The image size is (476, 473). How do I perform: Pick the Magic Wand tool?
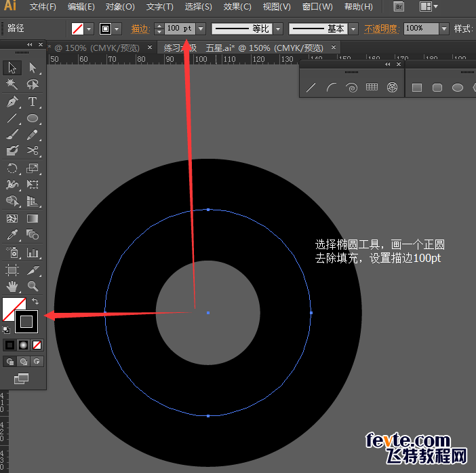pyautogui.click(x=12, y=84)
